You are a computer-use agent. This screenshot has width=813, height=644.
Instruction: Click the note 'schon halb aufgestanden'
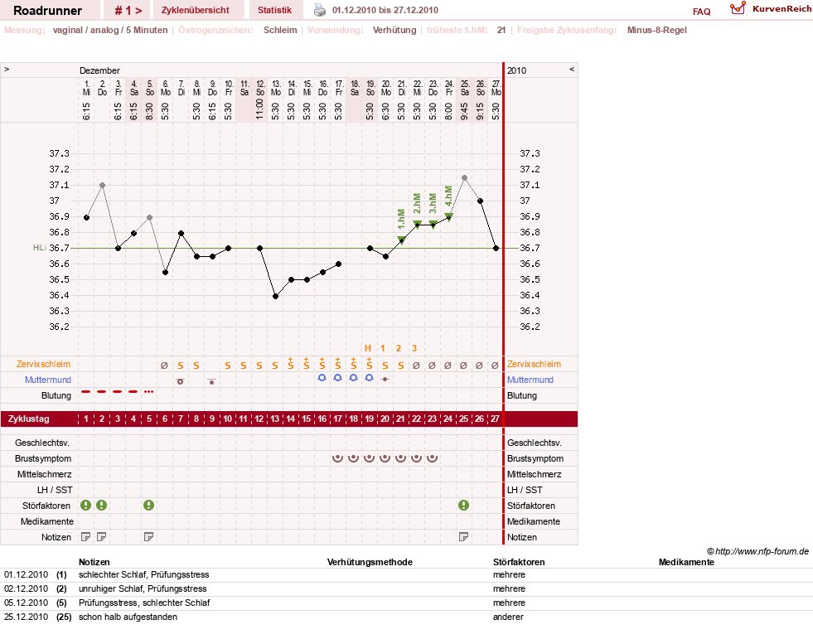tap(128, 617)
